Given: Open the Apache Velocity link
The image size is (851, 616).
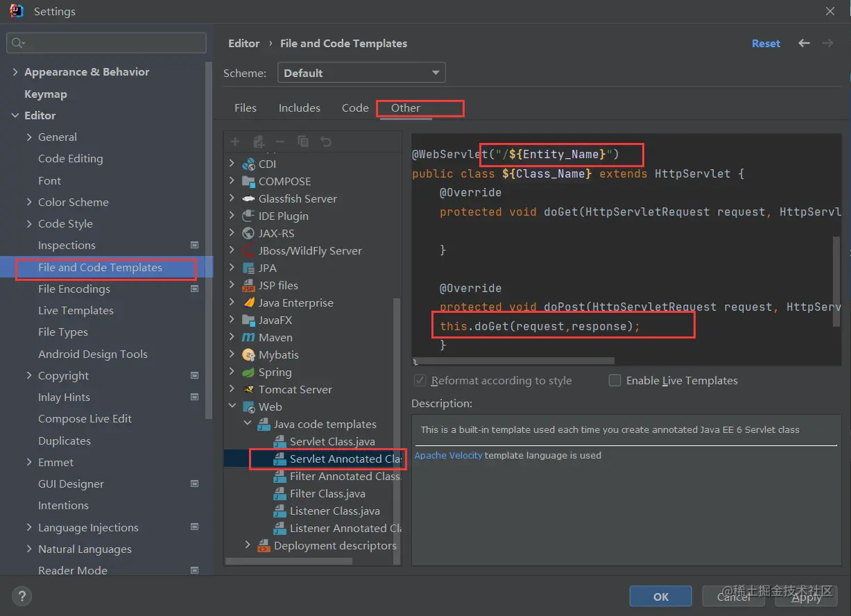Looking at the screenshot, I should [x=448, y=456].
